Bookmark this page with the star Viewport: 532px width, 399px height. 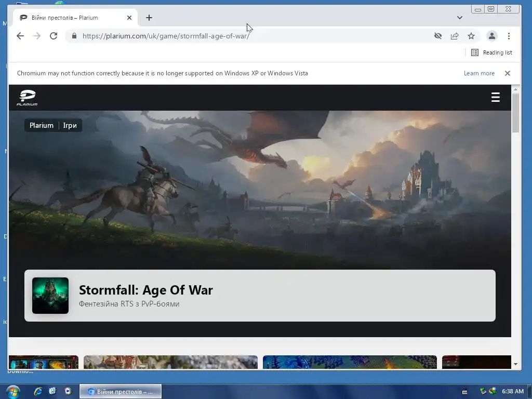pyautogui.click(x=471, y=36)
